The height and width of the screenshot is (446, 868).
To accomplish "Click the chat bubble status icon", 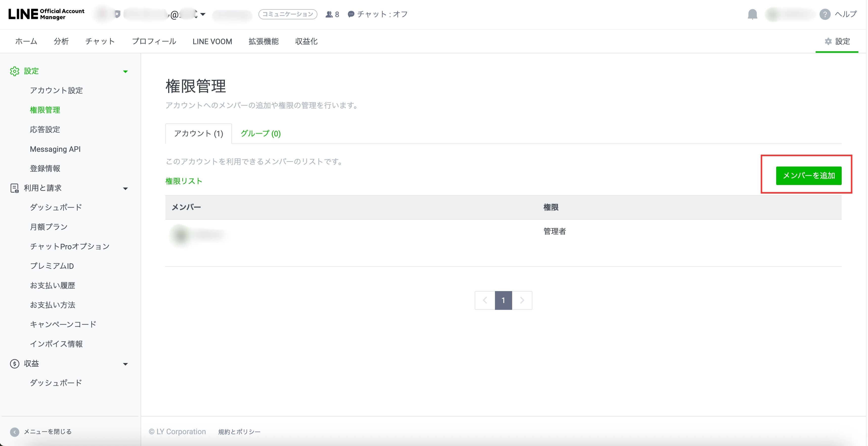I will point(351,14).
